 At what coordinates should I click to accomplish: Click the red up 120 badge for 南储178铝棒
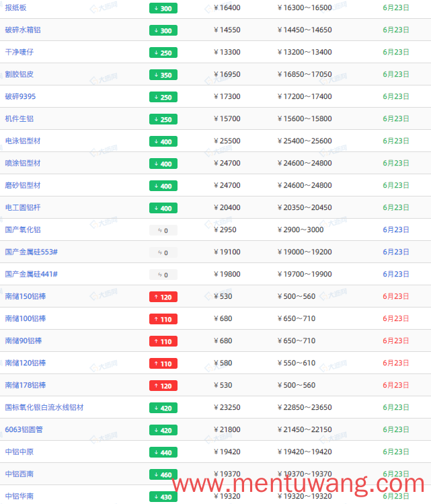click(x=163, y=386)
